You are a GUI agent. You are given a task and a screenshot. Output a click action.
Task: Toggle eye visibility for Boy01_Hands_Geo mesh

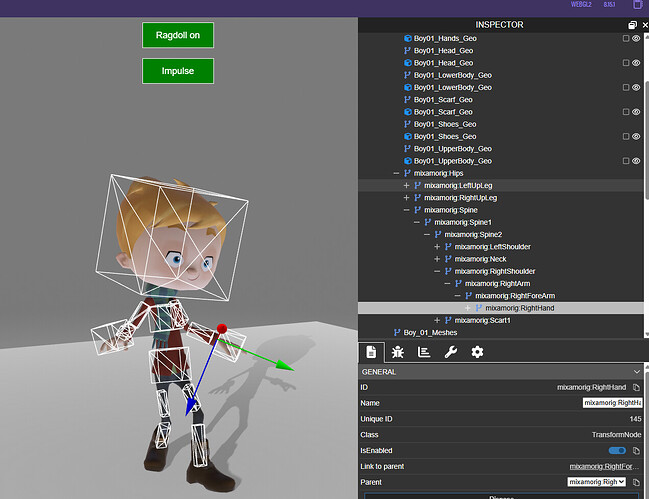coord(636,38)
